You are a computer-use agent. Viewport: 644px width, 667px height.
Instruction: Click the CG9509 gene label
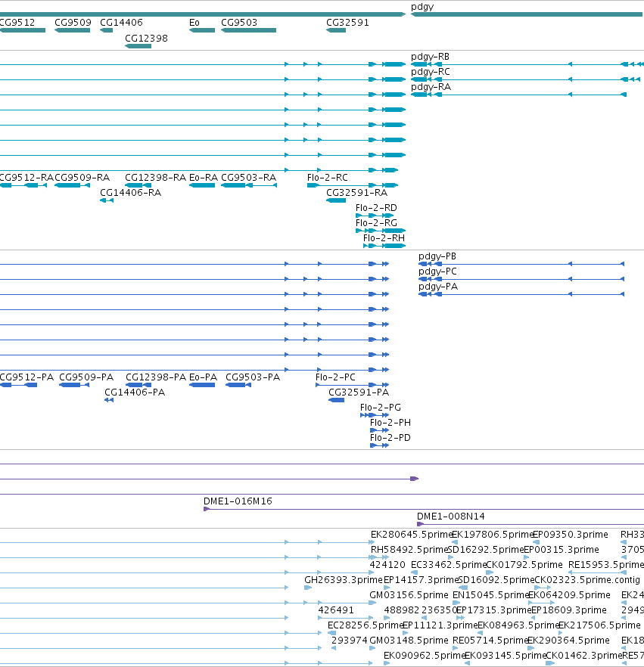[73, 23]
